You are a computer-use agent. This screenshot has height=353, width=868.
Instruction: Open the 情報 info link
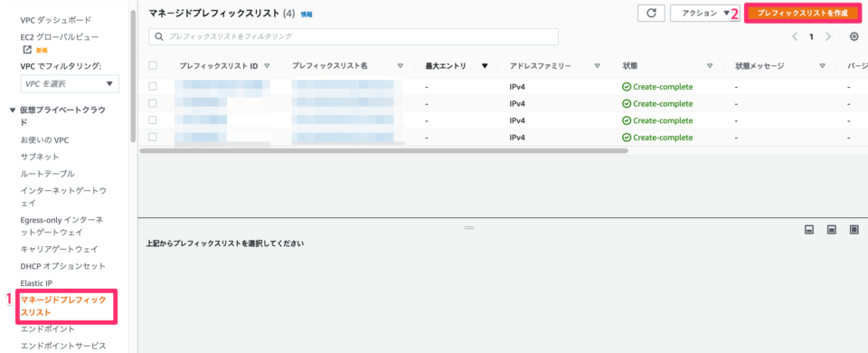pyautogui.click(x=307, y=14)
